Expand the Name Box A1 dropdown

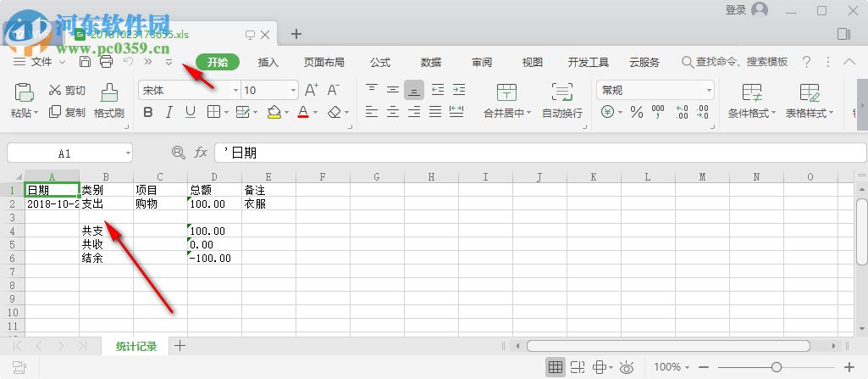point(129,153)
